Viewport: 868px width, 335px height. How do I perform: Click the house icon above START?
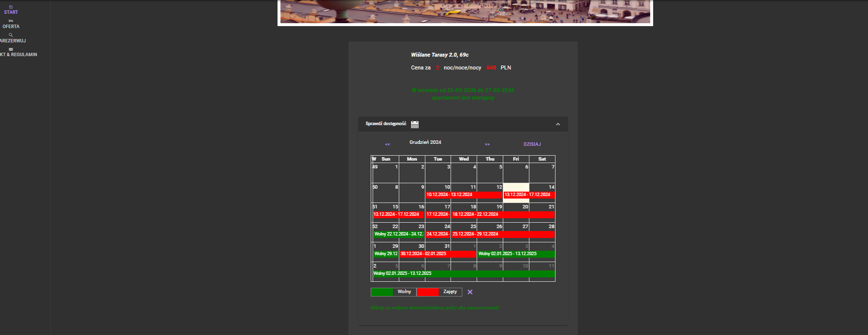11,7
